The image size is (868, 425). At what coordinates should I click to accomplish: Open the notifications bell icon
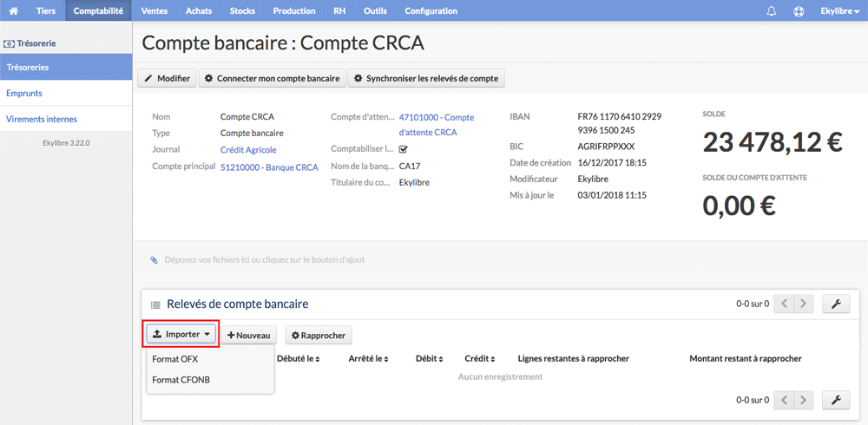point(771,11)
